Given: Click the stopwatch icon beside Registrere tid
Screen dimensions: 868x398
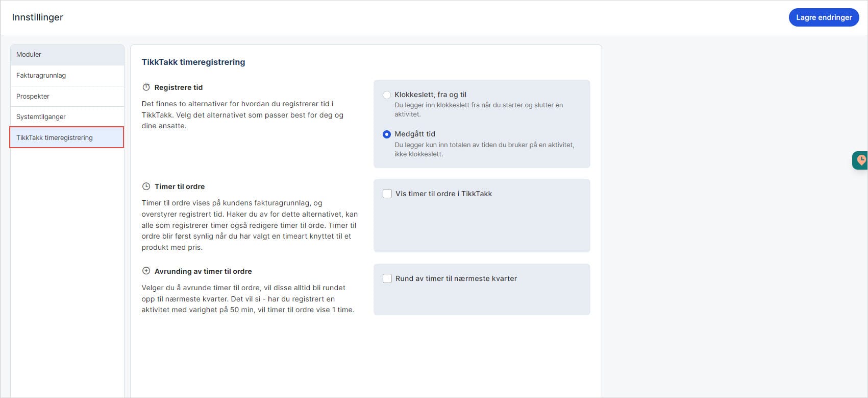Looking at the screenshot, I should 146,87.
